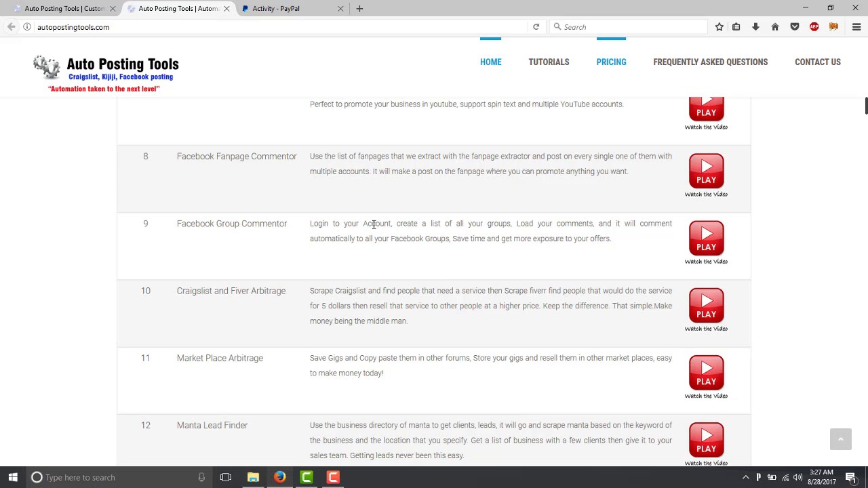Open Task View on the taskbar
This screenshot has height=488, width=868.
coord(226,477)
